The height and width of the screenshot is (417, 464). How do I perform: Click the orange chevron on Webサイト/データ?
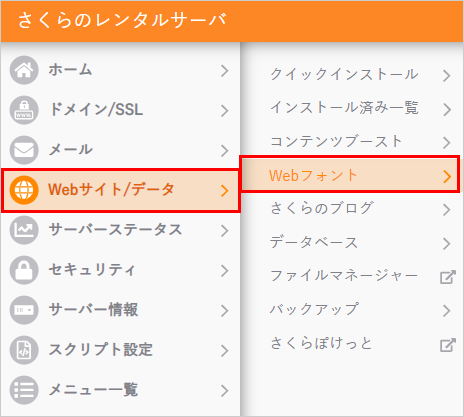click(225, 191)
